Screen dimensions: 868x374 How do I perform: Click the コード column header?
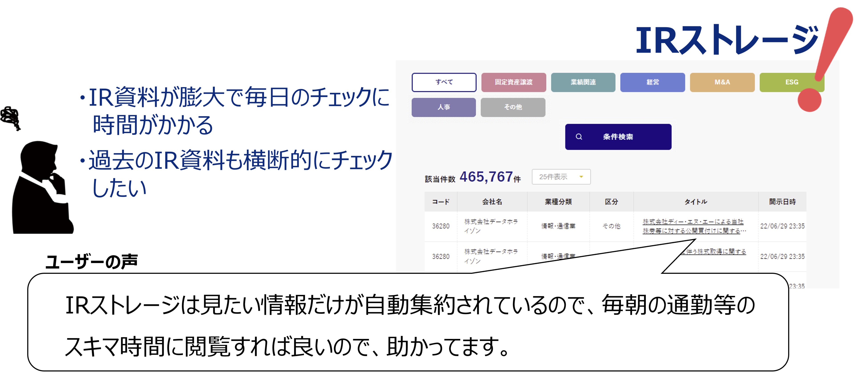point(441,202)
